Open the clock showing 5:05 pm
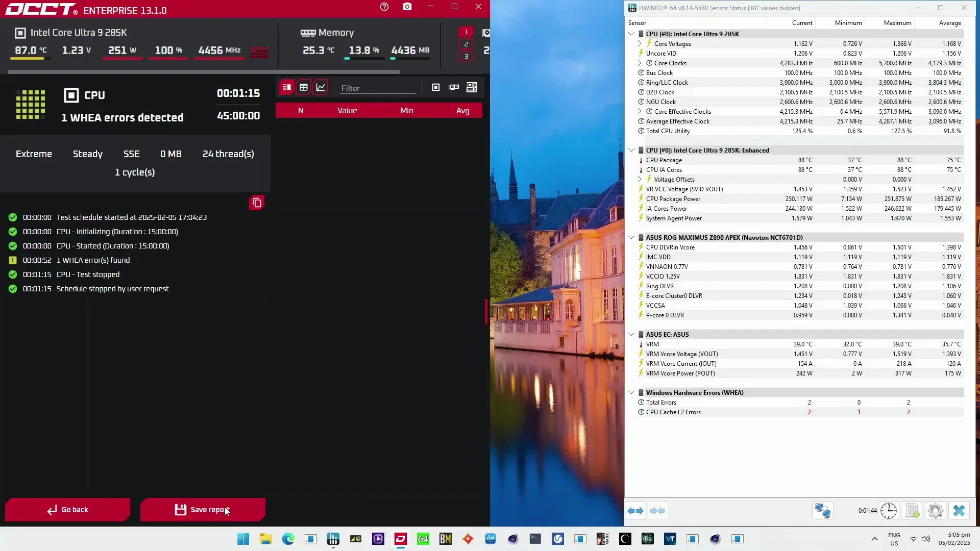Image resolution: width=980 pixels, height=551 pixels. 954,539
